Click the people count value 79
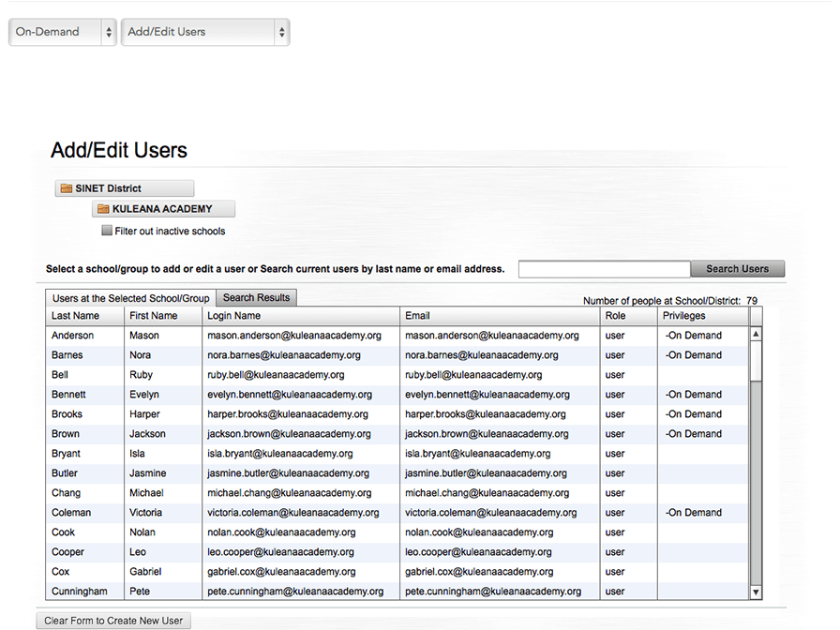This screenshot has height=630, width=840. coord(752,301)
